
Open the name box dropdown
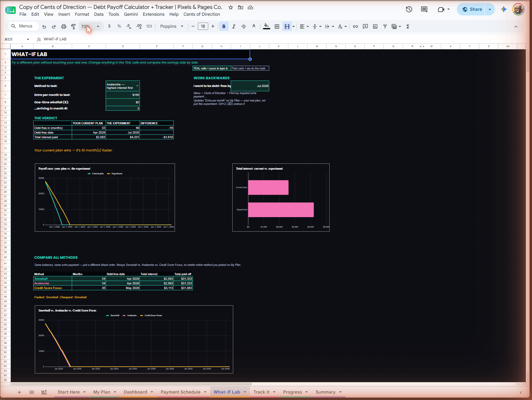[x=28, y=39]
